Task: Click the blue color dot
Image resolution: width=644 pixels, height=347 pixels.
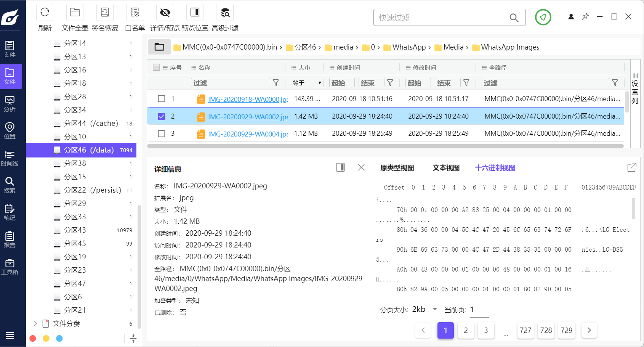Action: (x=59, y=338)
